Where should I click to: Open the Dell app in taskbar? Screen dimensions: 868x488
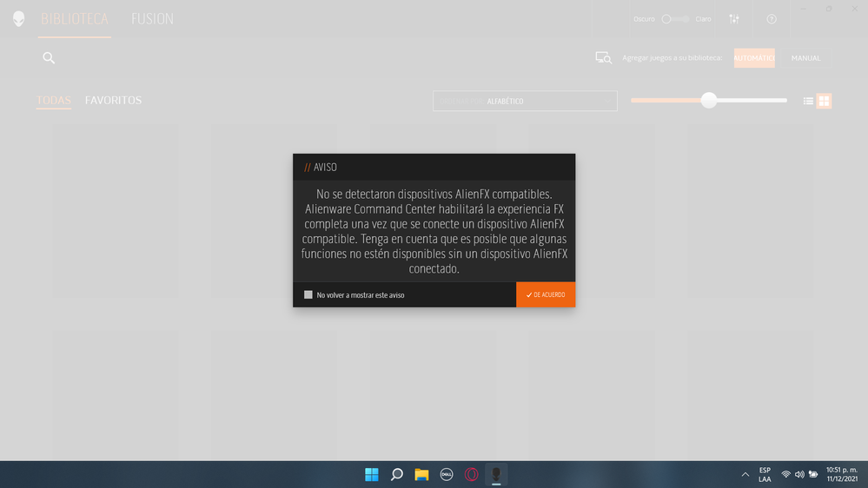coord(447,474)
